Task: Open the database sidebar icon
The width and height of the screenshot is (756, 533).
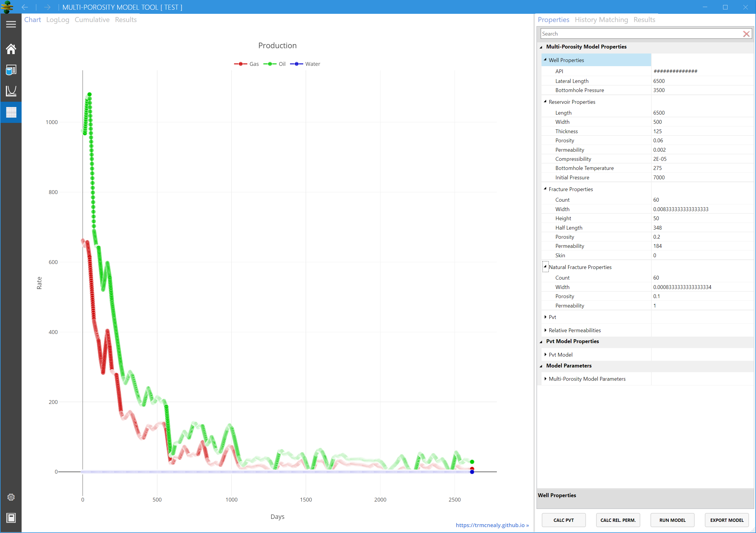Action: (11, 70)
